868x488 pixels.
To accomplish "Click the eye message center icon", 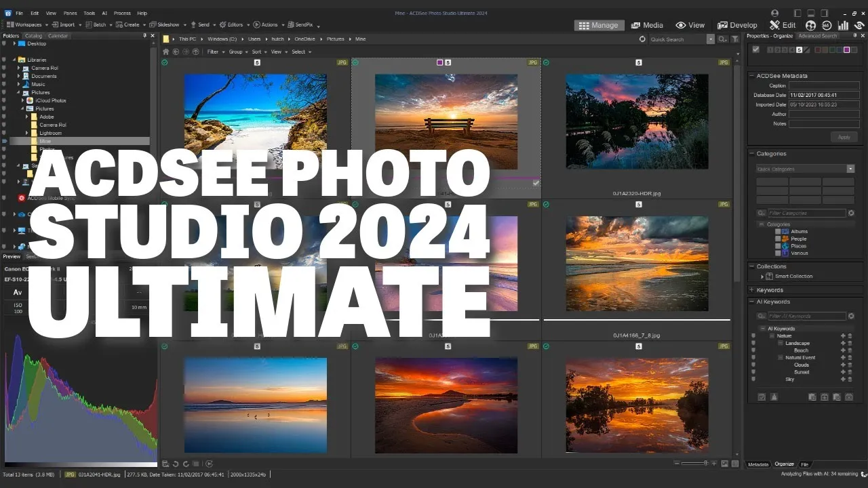I will coord(859,25).
